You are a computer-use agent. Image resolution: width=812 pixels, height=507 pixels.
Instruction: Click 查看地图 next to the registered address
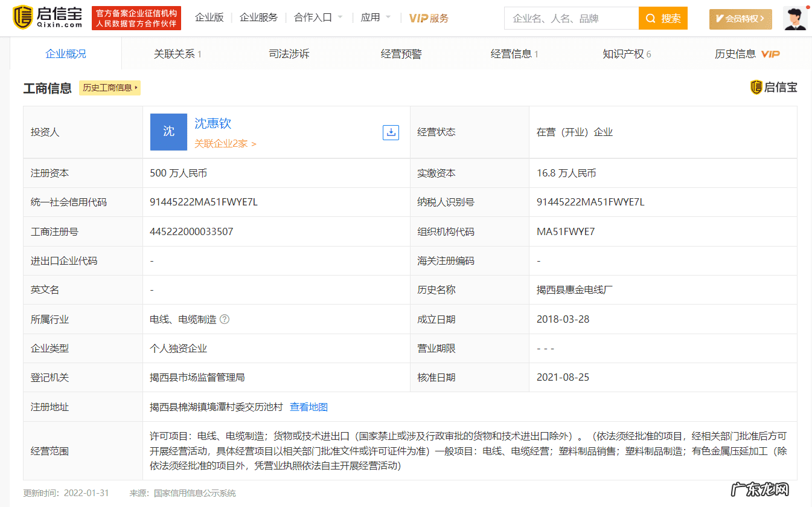pyautogui.click(x=309, y=407)
